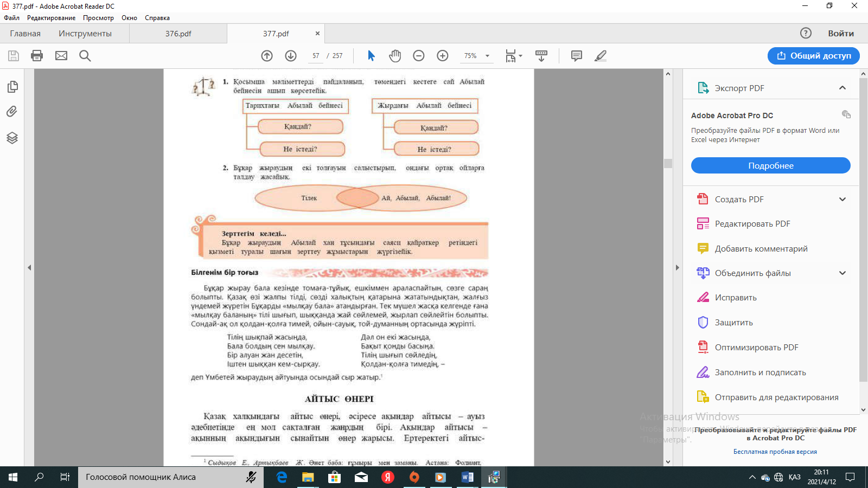Click the Алиса voice assistant search box

point(172,477)
